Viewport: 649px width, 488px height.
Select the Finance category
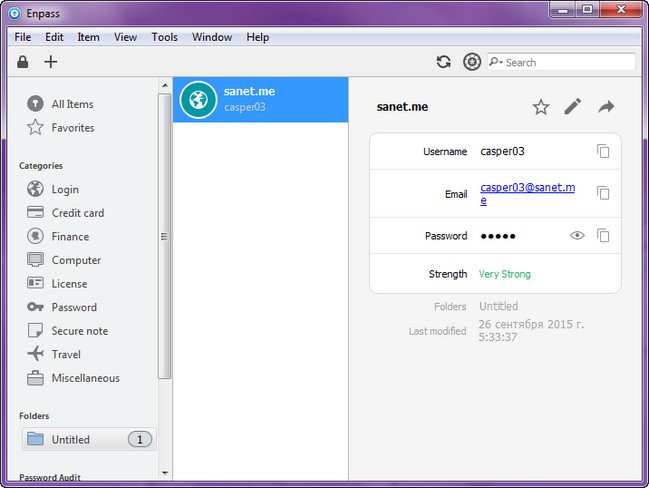[x=58, y=236]
